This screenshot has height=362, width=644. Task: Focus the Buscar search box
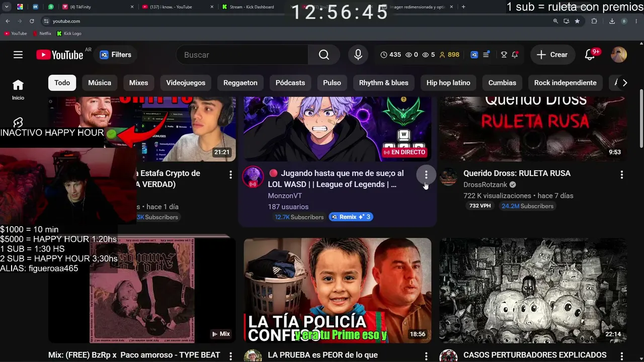click(x=242, y=55)
